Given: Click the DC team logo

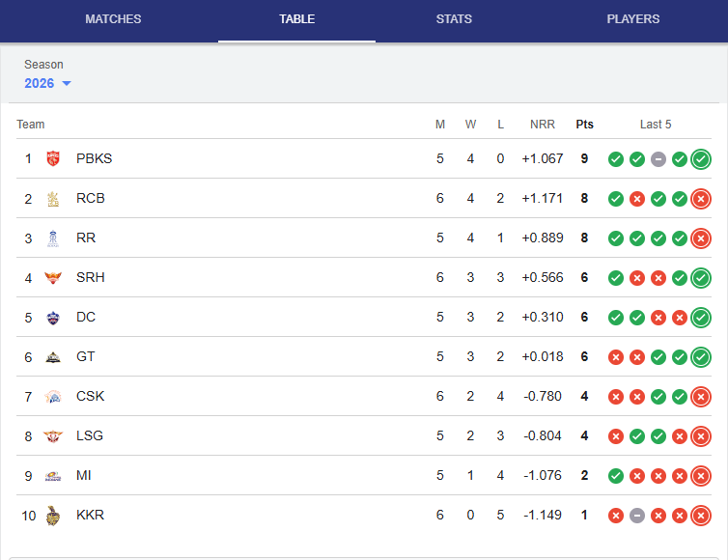Looking at the screenshot, I should (x=53, y=318).
